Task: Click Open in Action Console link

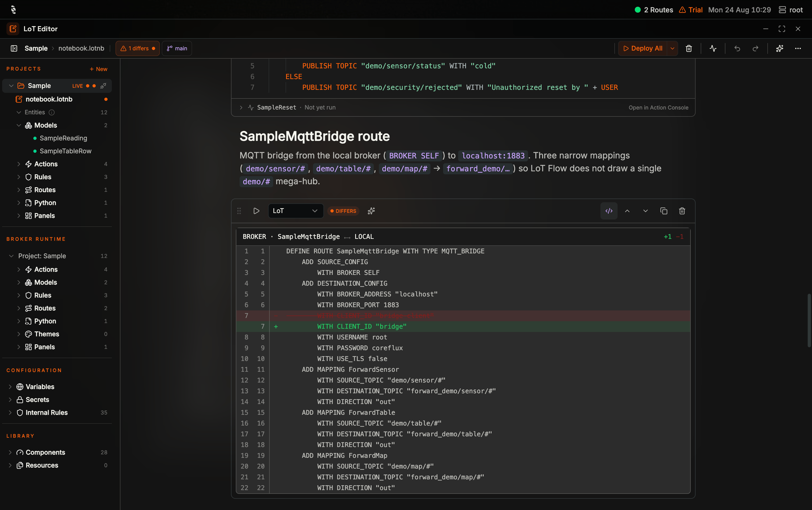Action: [x=658, y=108]
